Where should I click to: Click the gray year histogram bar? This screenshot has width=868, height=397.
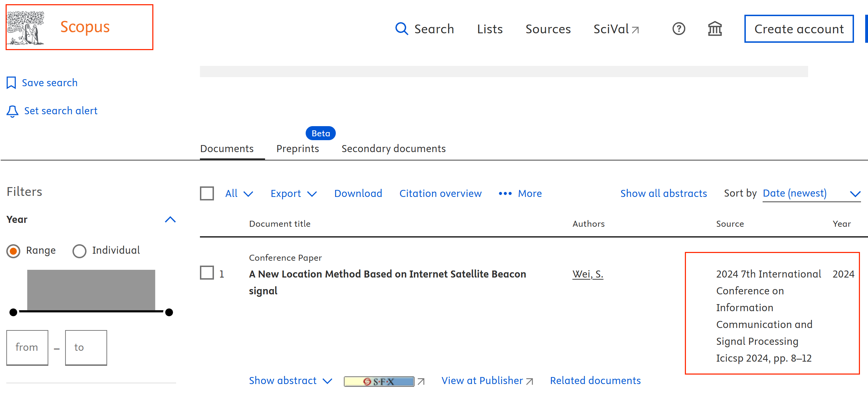[91, 290]
